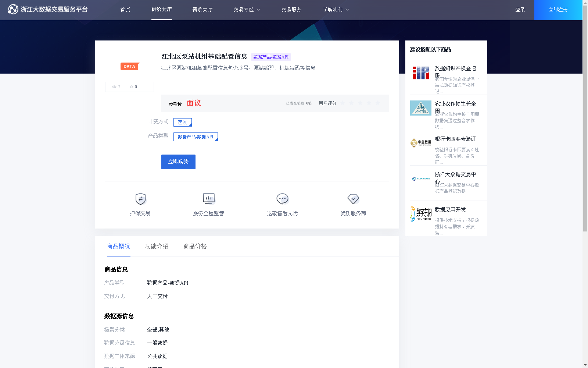Click the star favorite icon showing 0

pos(131,87)
